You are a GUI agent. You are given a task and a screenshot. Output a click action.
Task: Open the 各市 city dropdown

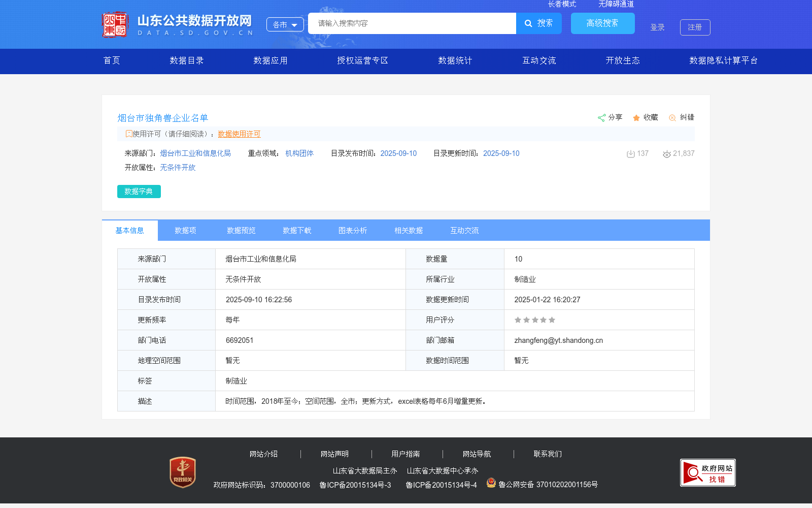point(285,24)
